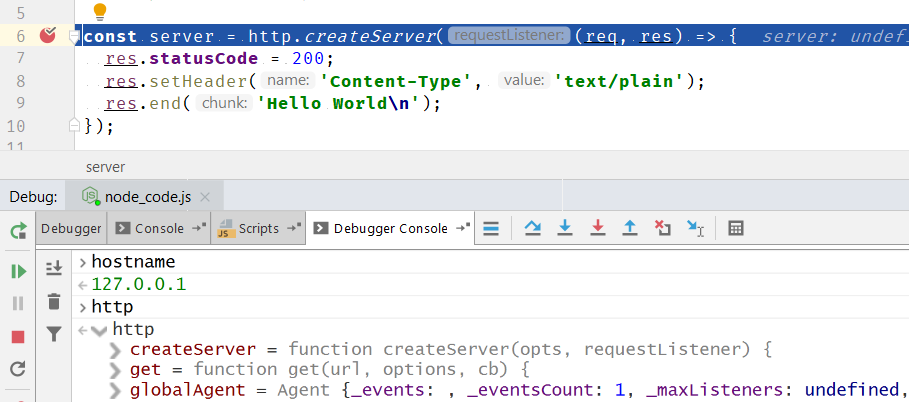Click pin icon next to Console tab
The height and width of the screenshot is (402, 909).
[x=199, y=229]
